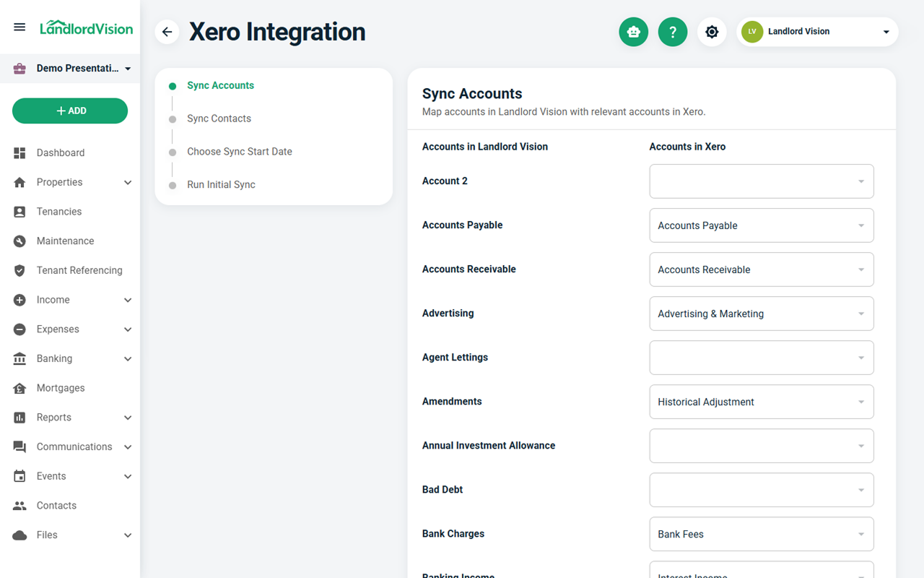Screen dimensions: 924x578
Task: Open settings gear icon
Action: 712,32
